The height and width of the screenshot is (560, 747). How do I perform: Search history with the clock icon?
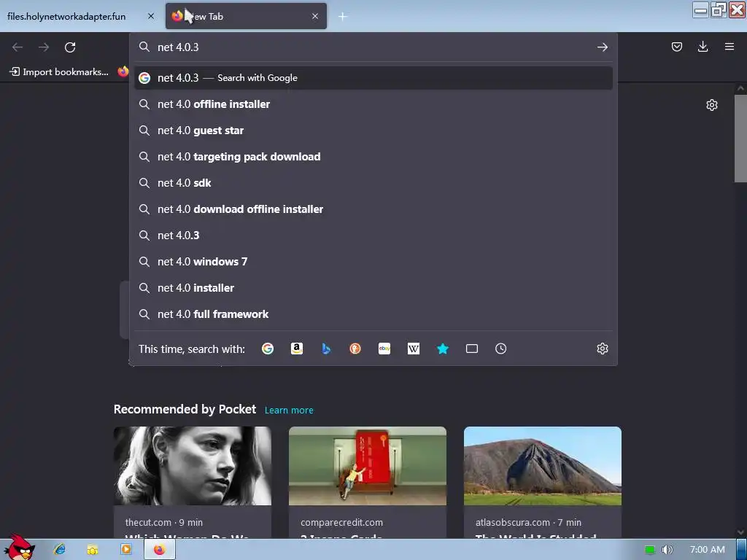500,349
